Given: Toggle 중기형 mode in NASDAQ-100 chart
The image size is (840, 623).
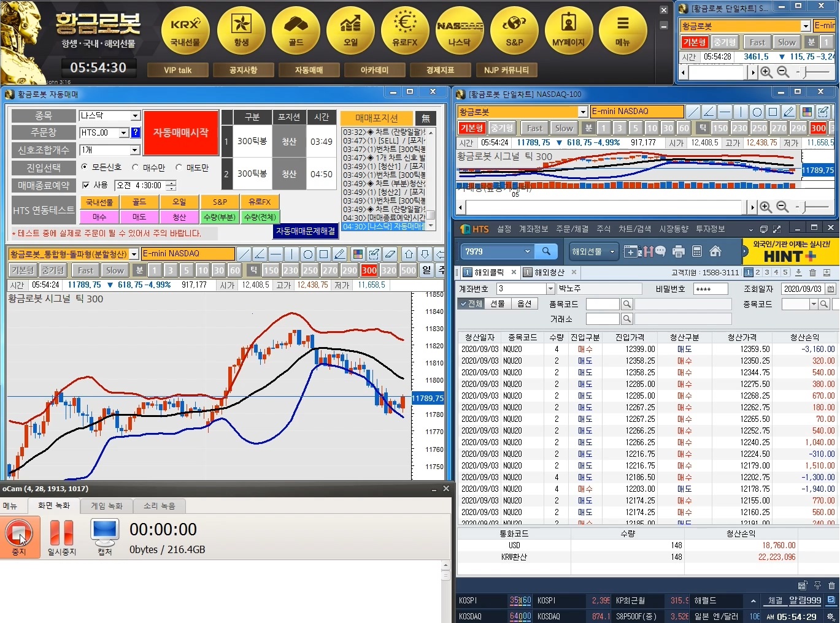Looking at the screenshot, I should click(501, 128).
